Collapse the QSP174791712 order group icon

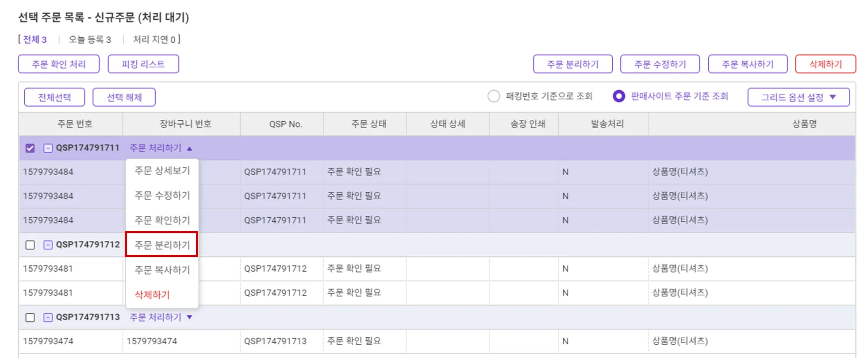click(48, 245)
